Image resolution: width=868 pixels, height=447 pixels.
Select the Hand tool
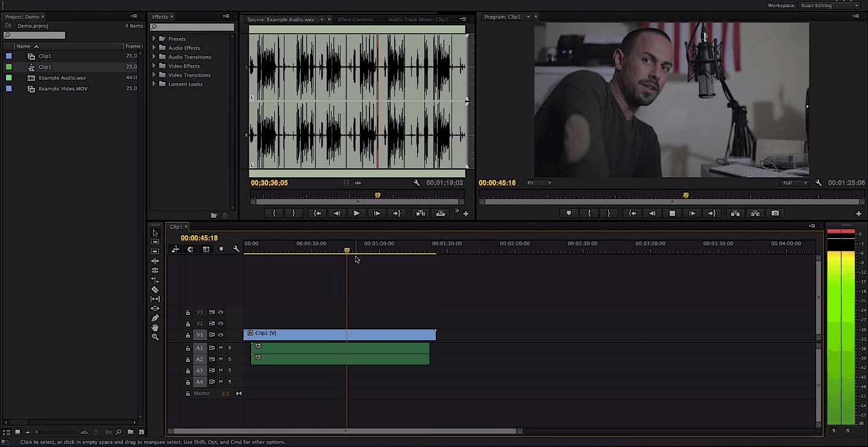(155, 328)
